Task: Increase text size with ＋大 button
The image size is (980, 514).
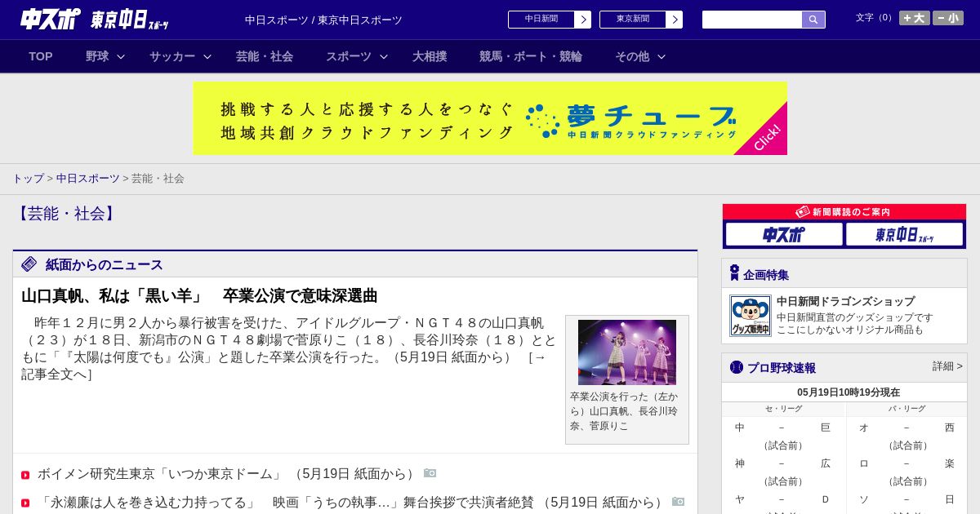Action: pyautogui.click(x=915, y=18)
